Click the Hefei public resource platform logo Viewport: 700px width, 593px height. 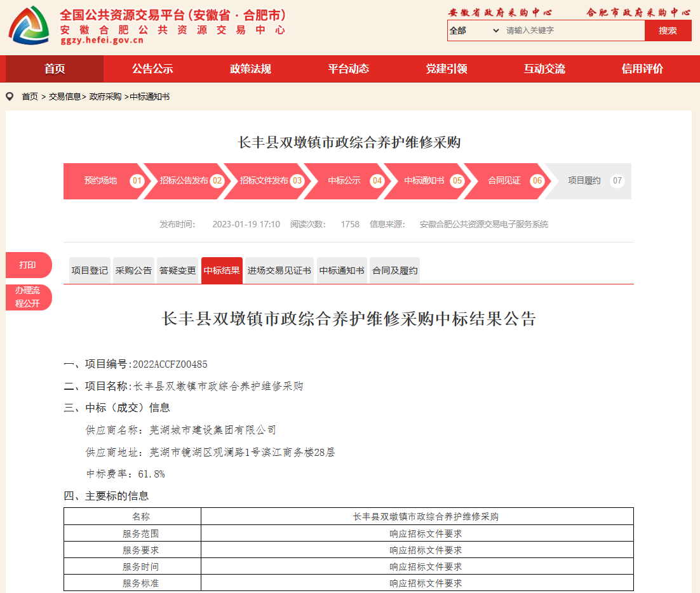(x=29, y=25)
